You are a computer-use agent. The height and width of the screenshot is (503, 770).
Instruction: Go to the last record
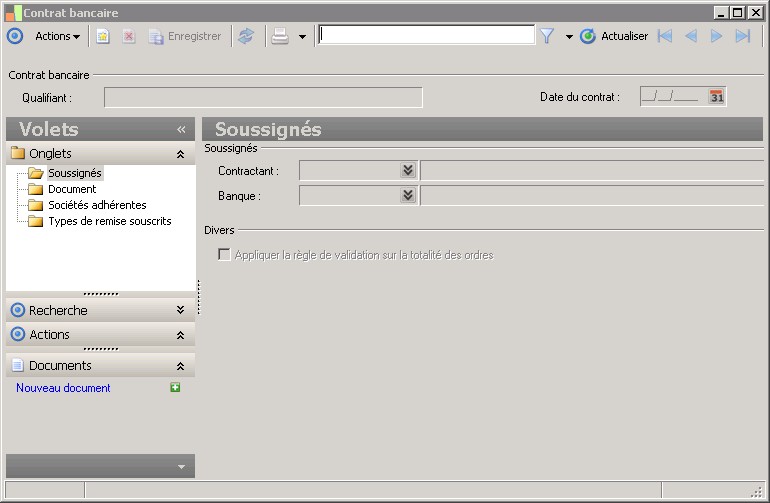coord(742,36)
